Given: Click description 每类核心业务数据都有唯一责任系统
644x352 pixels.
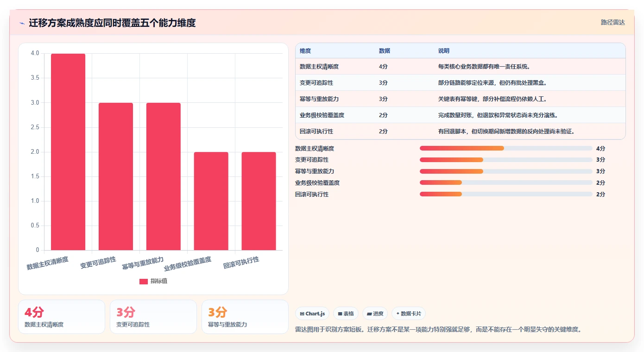Looking at the screenshot, I should [x=484, y=67].
